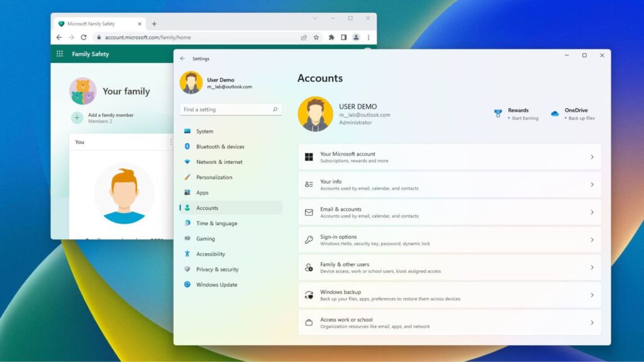Open the browser three-dot menu

pyautogui.click(x=369, y=37)
